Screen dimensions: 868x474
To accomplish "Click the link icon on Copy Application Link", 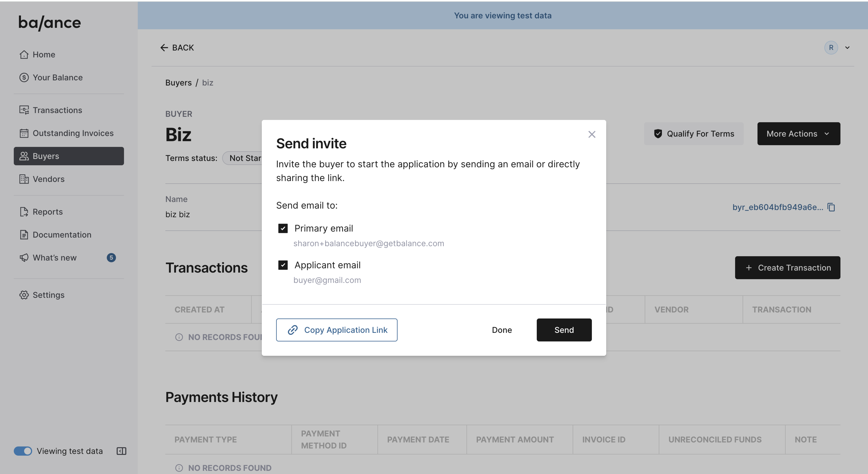I will [292, 330].
